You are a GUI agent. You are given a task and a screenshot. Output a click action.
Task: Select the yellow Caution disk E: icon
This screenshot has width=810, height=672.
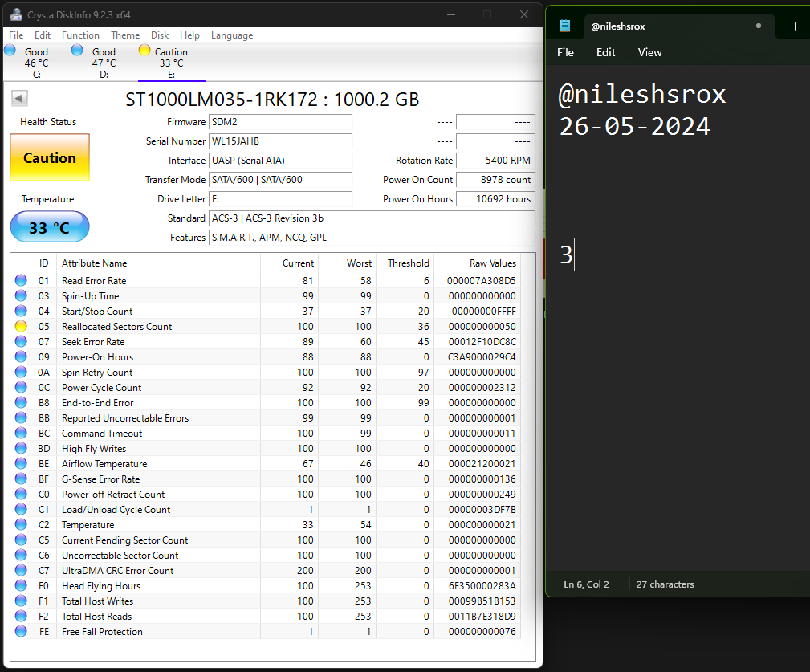pyautogui.click(x=144, y=51)
